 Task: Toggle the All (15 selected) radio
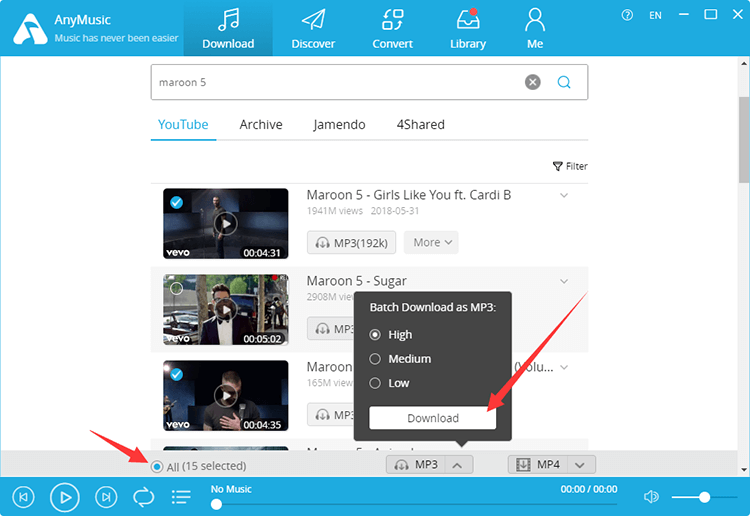click(x=157, y=466)
